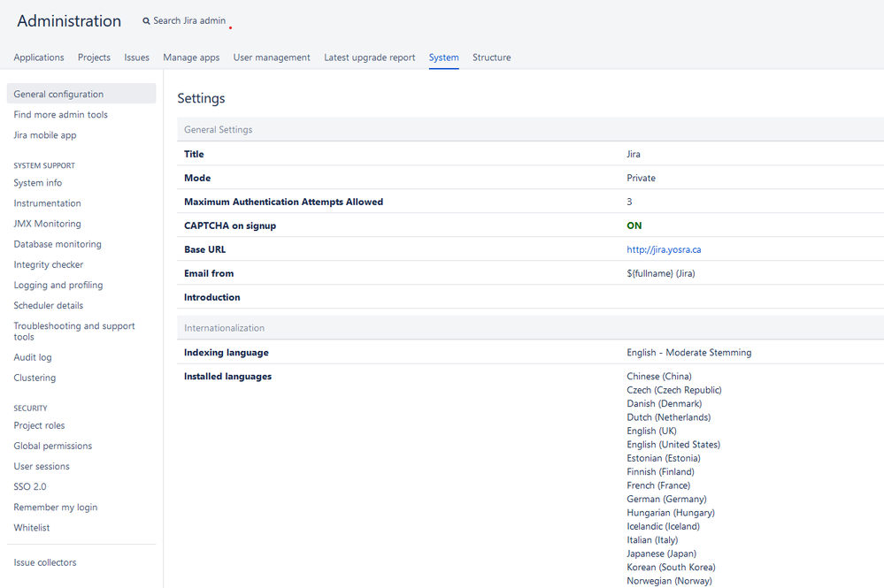Open Clustering settings
Image resolution: width=884 pixels, height=588 pixels.
tap(35, 378)
